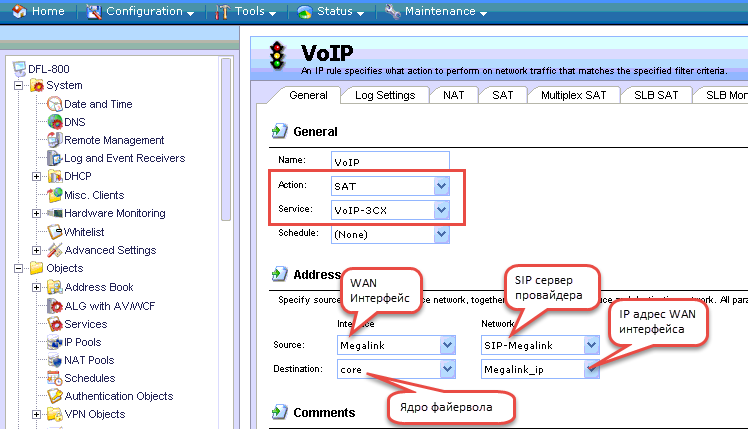Viewport: 748px width, 429px height.
Task: Click the Services icon in the tree
Action: (x=55, y=324)
